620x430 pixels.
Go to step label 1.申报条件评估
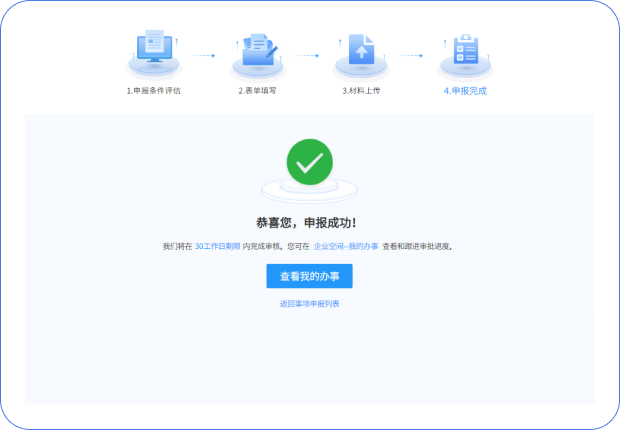[x=153, y=91]
